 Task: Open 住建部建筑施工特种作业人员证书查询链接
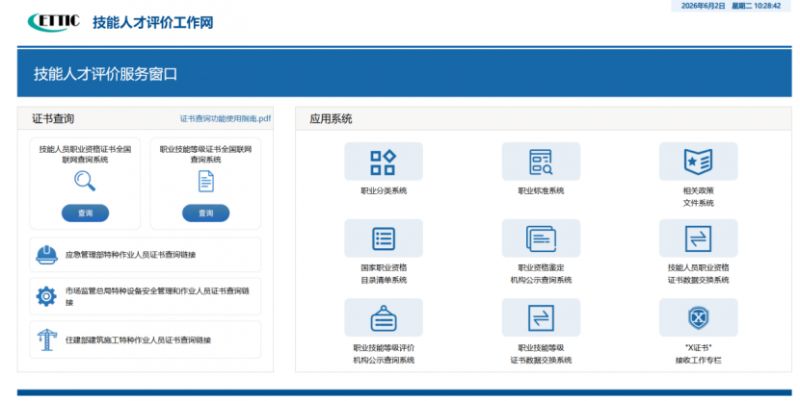(x=145, y=340)
